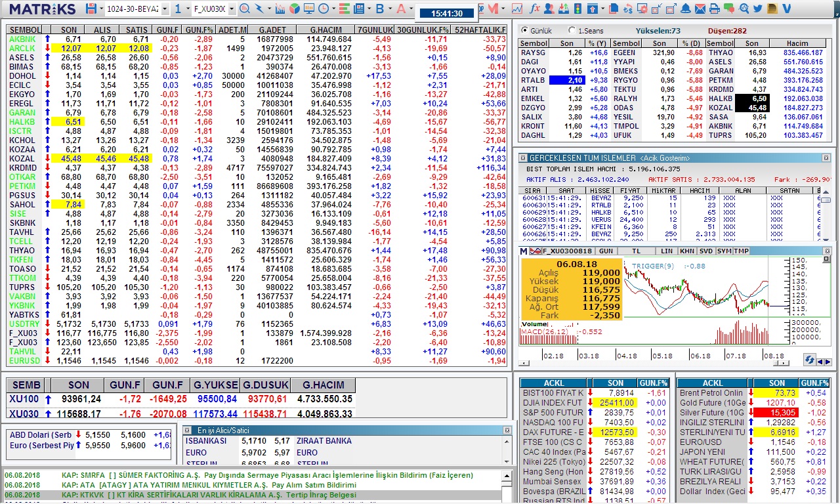Image resolution: width=840 pixels, height=504 pixels.
Task: Open the presentation screen chart icon
Action: point(309,9)
